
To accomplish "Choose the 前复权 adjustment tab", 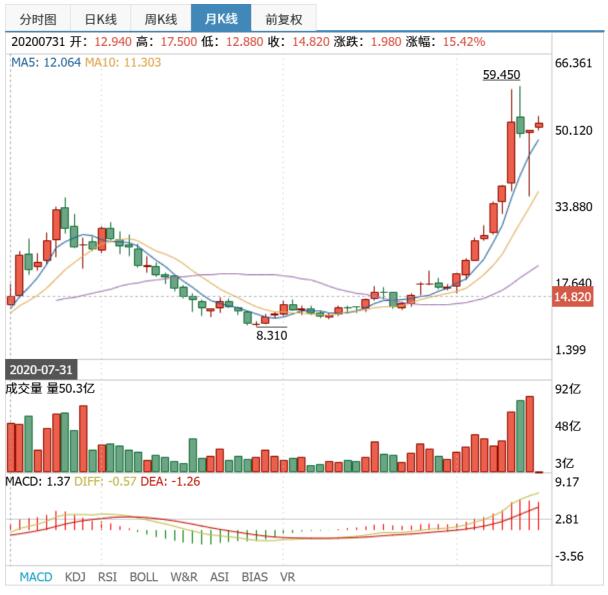I will click(x=284, y=19).
